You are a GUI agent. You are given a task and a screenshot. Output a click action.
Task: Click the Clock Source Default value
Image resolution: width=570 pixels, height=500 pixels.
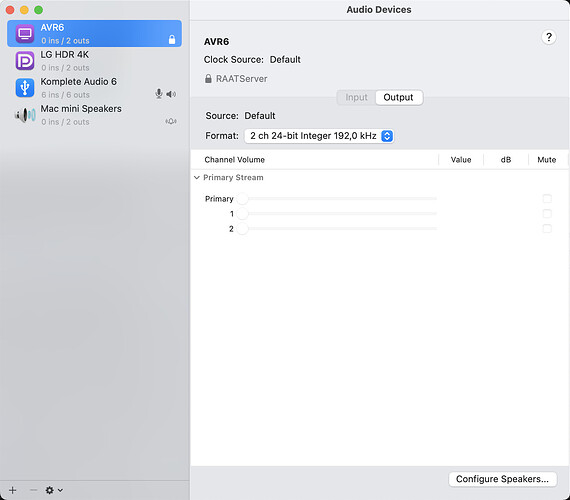point(285,60)
